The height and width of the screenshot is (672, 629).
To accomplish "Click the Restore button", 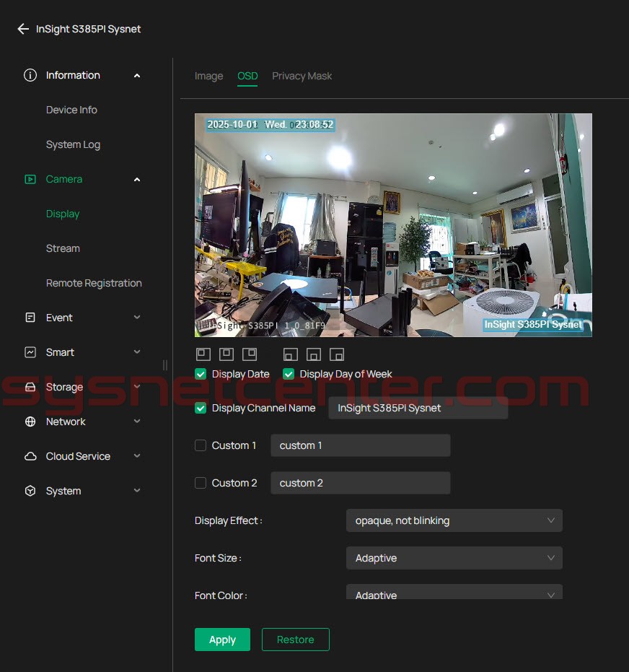I will [295, 640].
